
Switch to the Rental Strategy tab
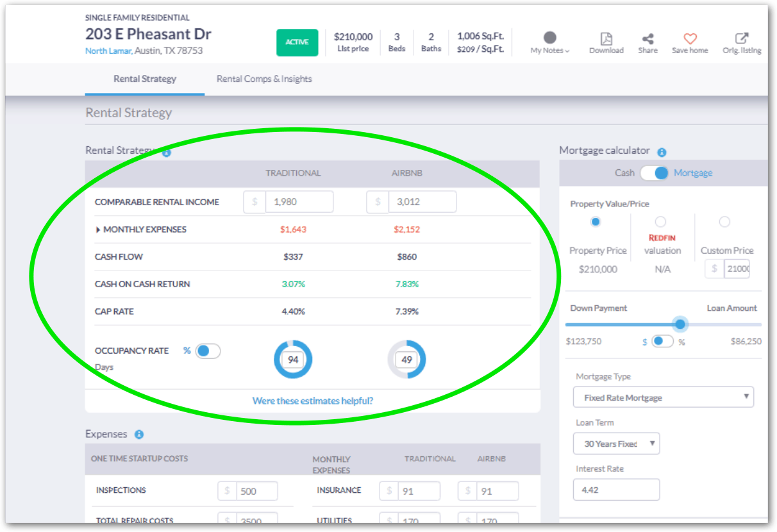(145, 79)
